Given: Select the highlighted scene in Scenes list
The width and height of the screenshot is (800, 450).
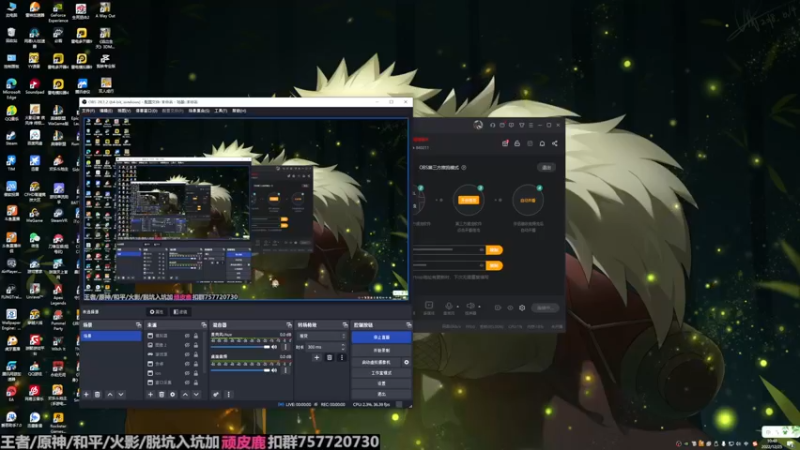Looking at the screenshot, I should [x=111, y=336].
